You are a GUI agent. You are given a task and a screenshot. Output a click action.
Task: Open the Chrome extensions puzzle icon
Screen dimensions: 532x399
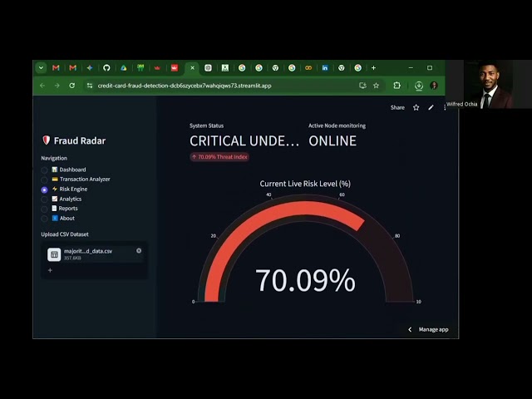coord(397,86)
